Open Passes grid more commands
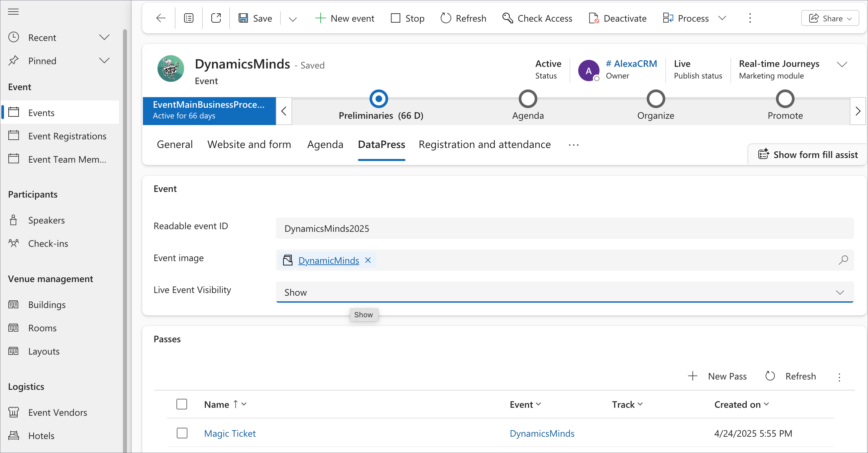Screen dimensions: 868x453 point(839,377)
